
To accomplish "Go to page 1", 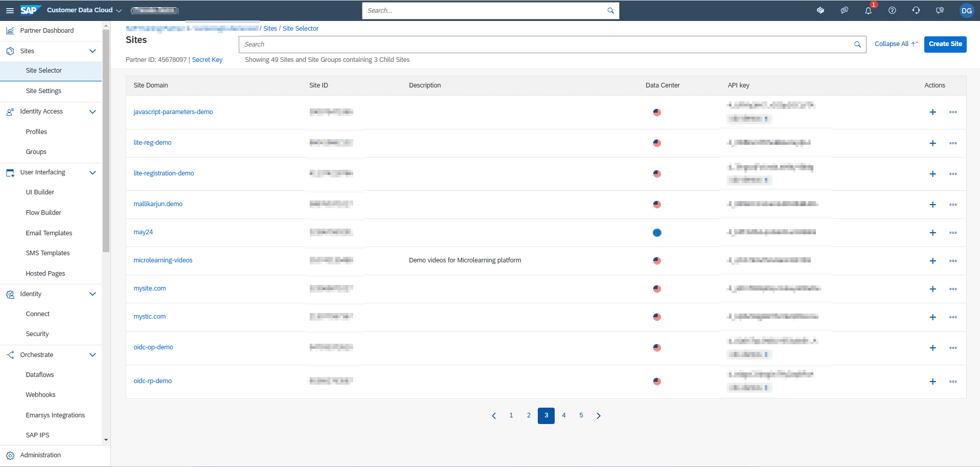I will tap(511, 415).
